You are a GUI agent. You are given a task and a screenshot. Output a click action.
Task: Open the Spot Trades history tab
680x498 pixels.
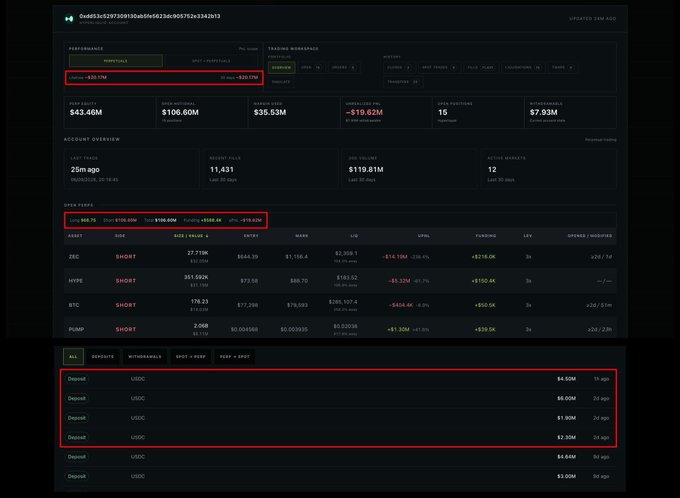coord(439,68)
